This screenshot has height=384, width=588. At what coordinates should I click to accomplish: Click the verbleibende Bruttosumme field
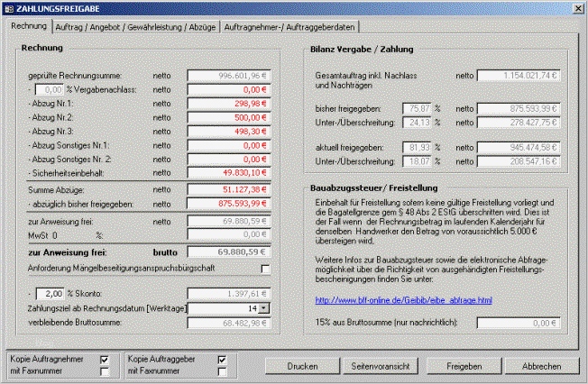click(x=229, y=323)
